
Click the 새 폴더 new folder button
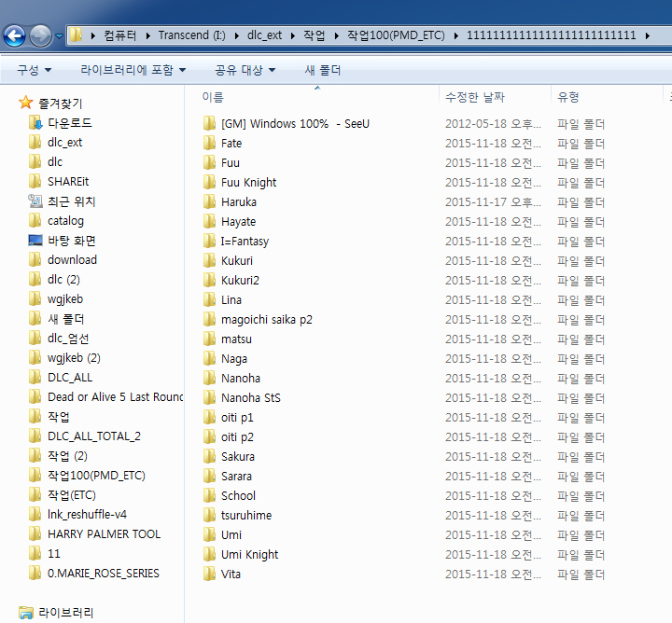[322, 70]
